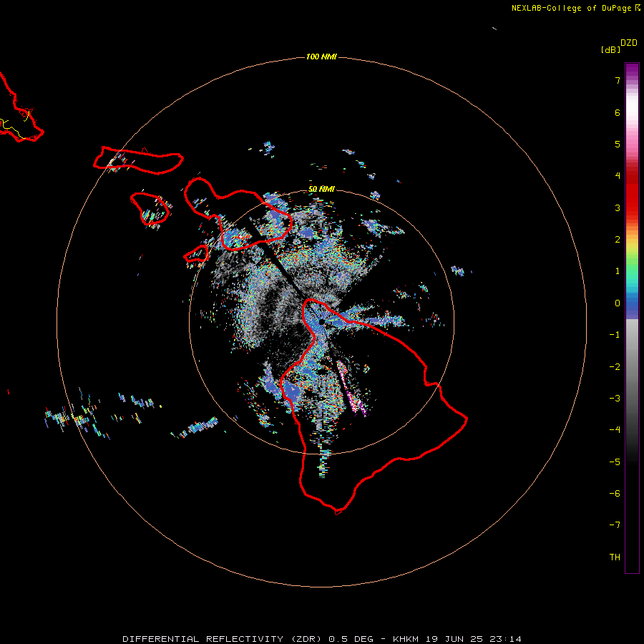Click the KHKM radar site black center dot
The image size is (644, 644).
point(321,321)
